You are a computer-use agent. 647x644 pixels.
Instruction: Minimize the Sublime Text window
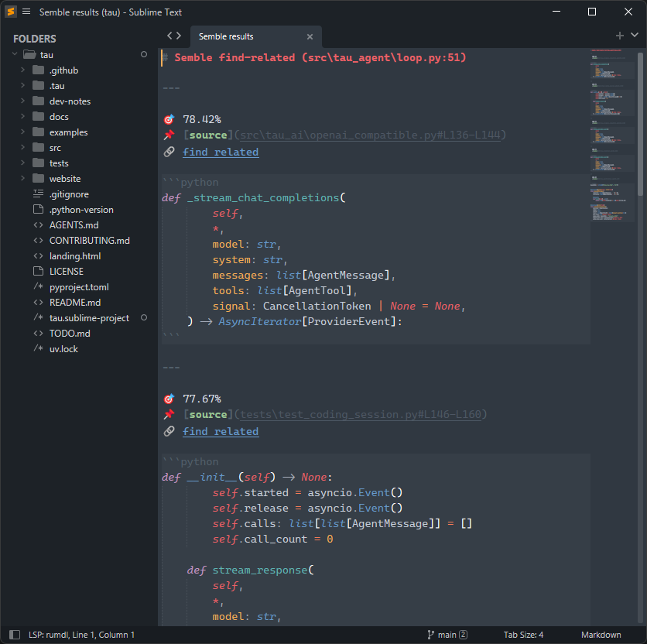point(556,12)
